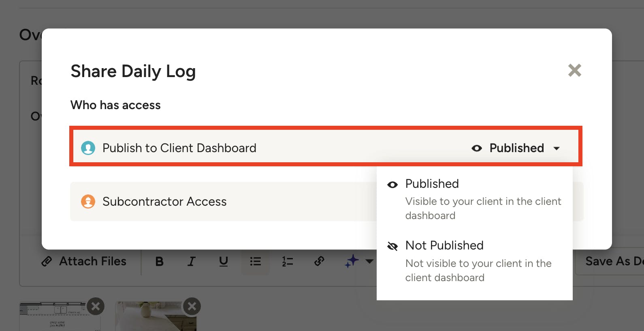Image resolution: width=644 pixels, height=331 pixels.
Task: Click the insert link icon
Action: click(319, 261)
